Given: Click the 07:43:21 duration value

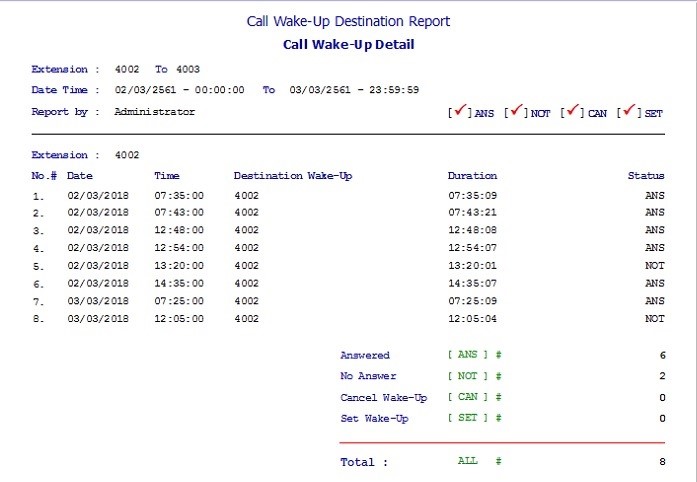Looking at the screenshot, I should pos(472,213).
